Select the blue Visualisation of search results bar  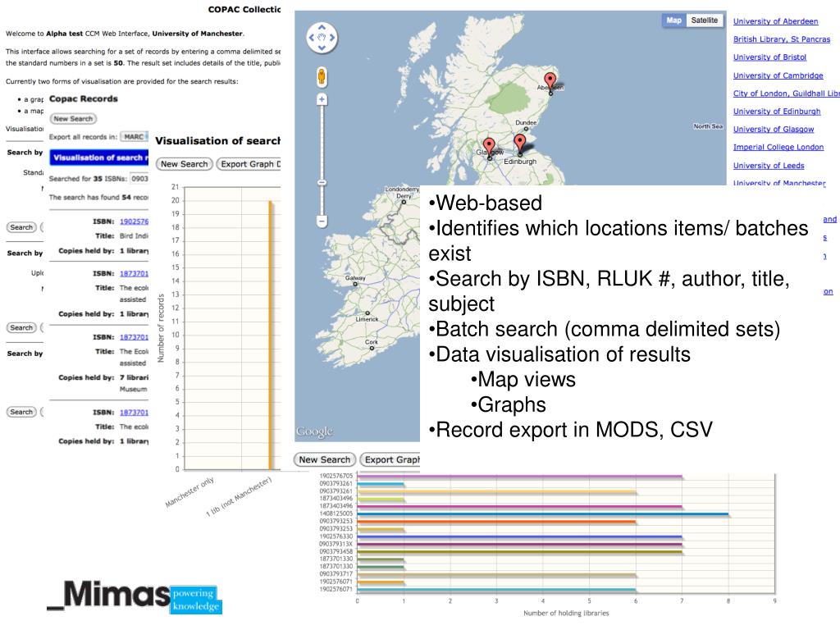pyautogui.click(x=98, y=157)
